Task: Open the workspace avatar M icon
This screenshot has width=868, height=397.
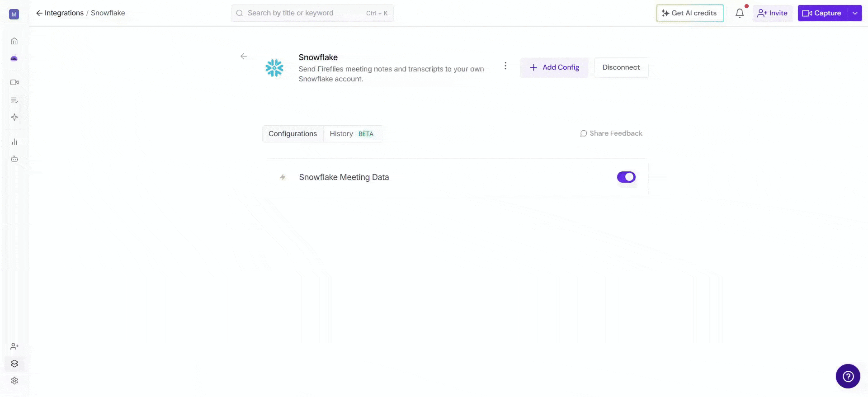Action: tap(14, 14)
